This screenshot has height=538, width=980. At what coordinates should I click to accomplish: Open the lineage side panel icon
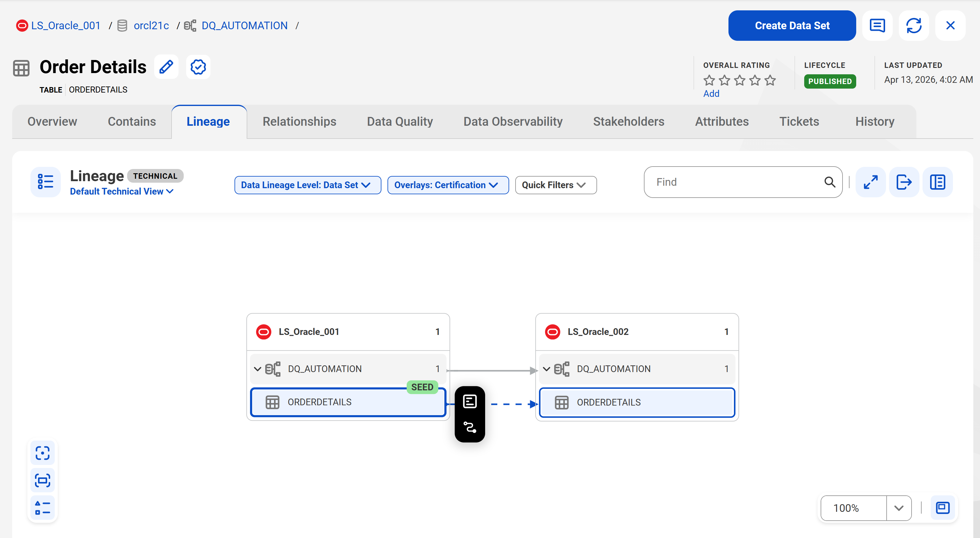click(x=937, y=182)
